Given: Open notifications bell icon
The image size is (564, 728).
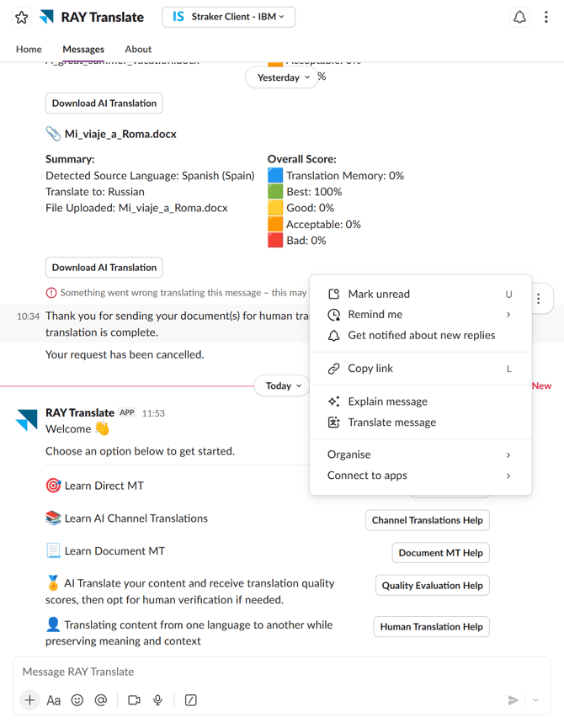Looking at the screenshot, I should 519,17.
